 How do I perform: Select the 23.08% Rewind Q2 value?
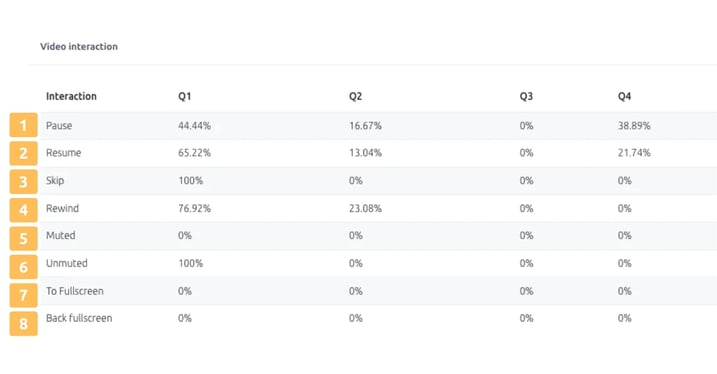click(365, 208)
